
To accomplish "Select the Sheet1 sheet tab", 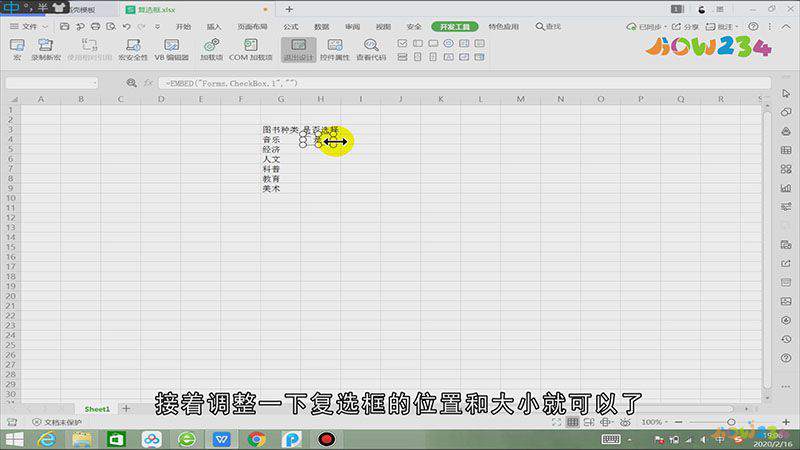I will pos(97,409).
